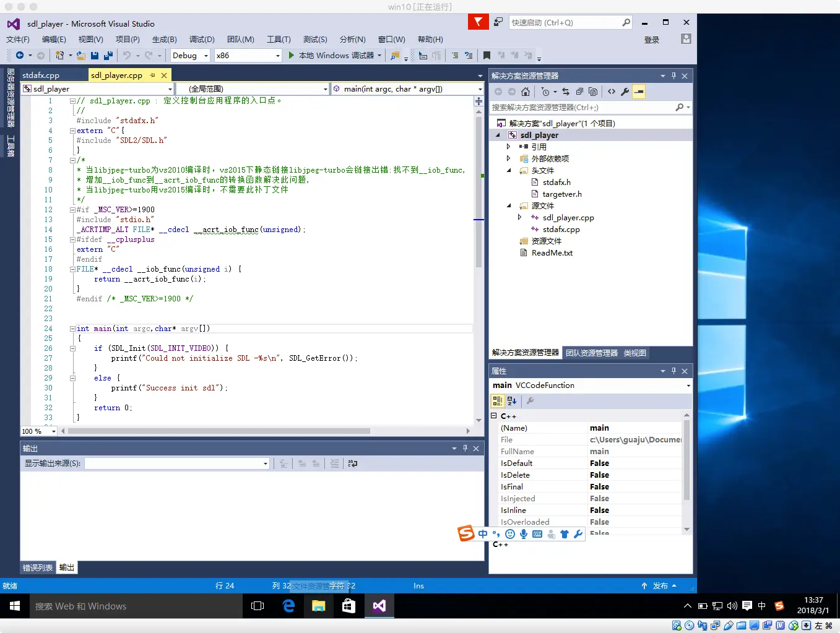Click the Task View taskbar button
Screen dimensions: 840x633
pos(258,606)
